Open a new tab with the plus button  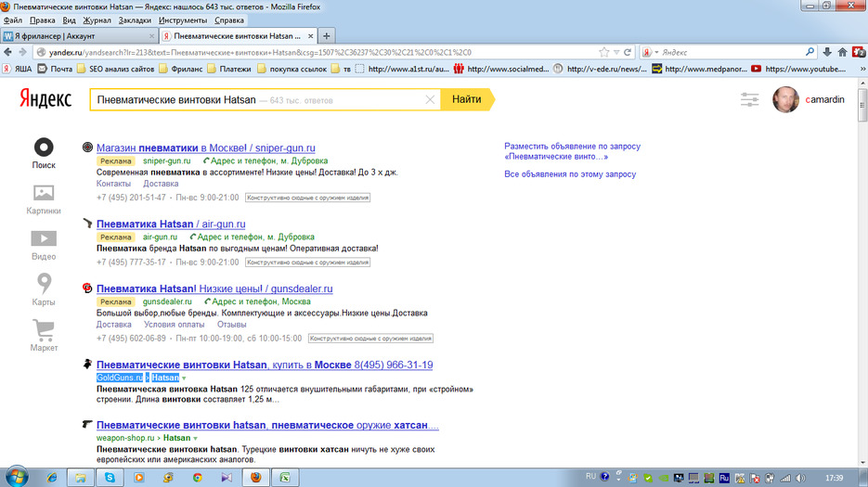tap(327, 36)
